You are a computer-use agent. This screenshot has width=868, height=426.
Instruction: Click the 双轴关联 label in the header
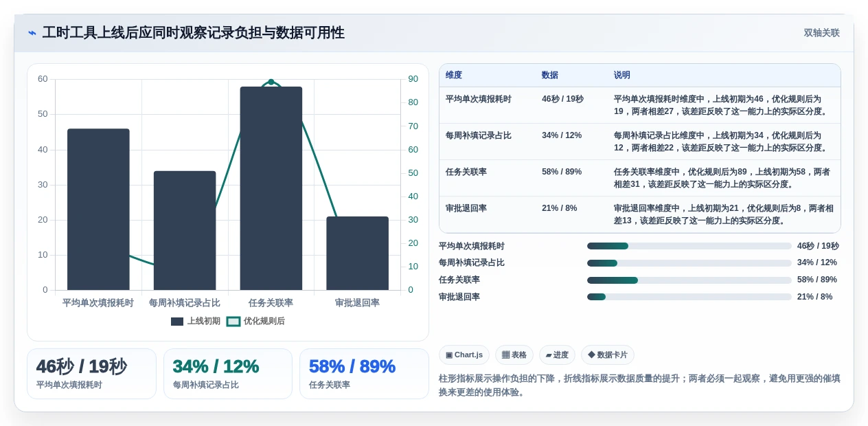coord(821,33)
